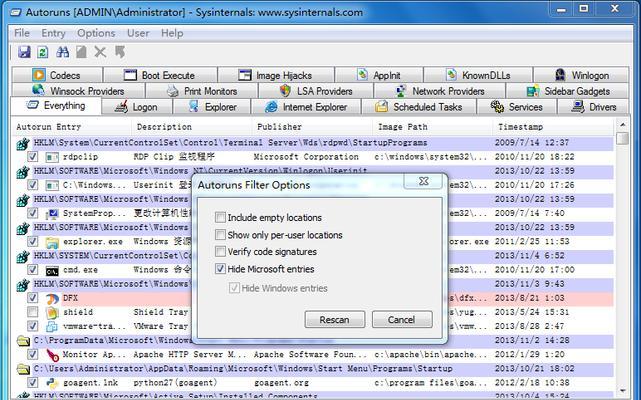The image size is (641, 400).
Task: Click the Autoruns title bar app icon
Action: pyautogui.click(x=15, y=12)
